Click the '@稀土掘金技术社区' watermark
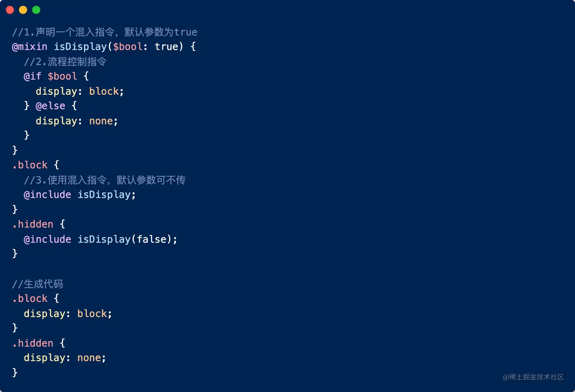The height and width of the screenshot is (392, 575). coord(533,377)
